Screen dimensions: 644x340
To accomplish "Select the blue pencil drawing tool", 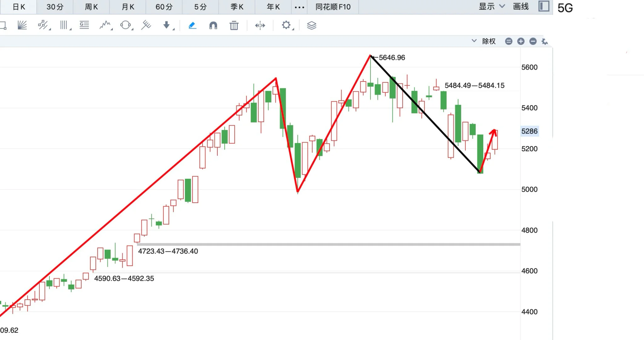I will point(193,25).
